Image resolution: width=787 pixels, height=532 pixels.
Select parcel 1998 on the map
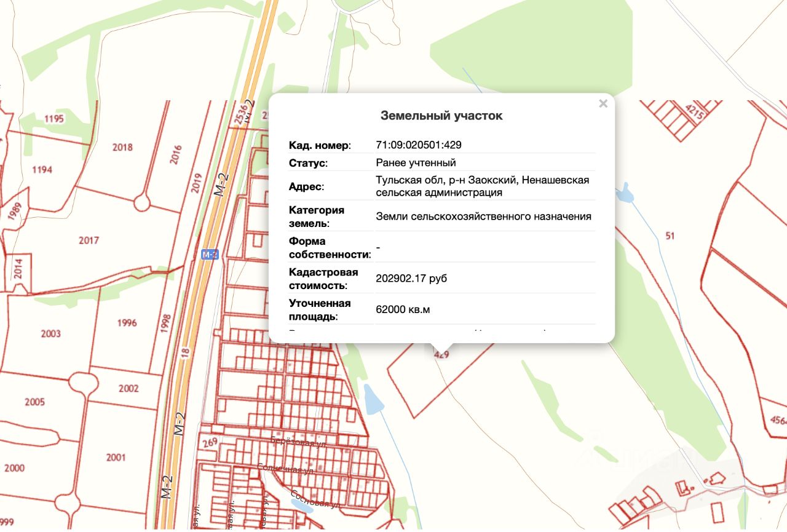(x=165, y=323)
